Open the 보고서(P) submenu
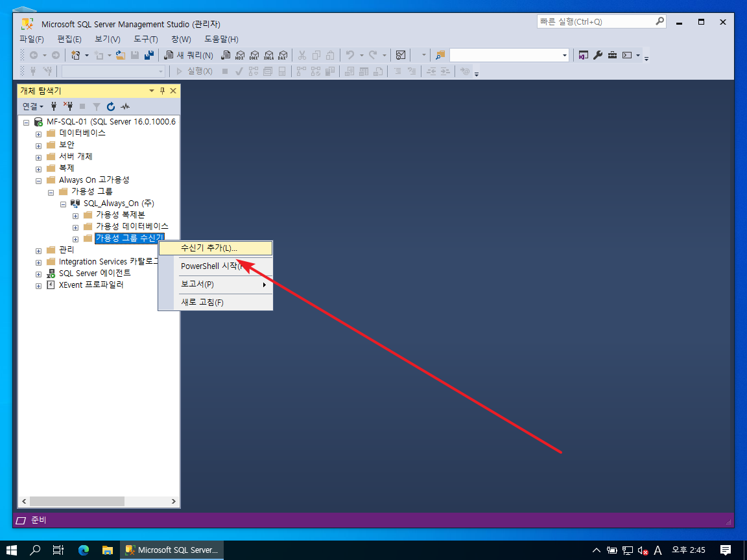 point(215,285)
